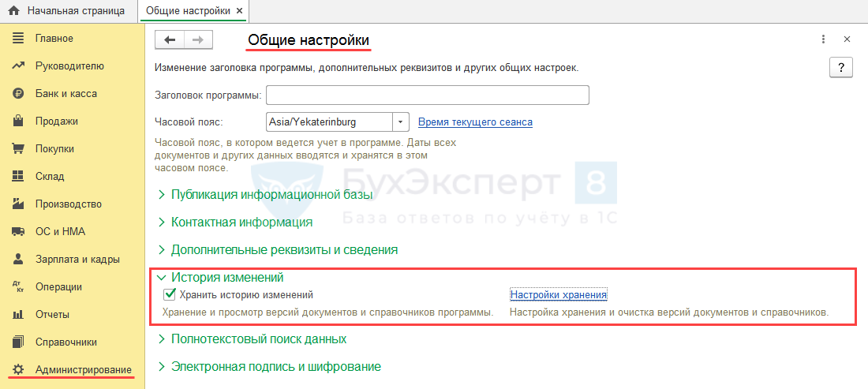Collapse the История изменений section

(227, 278)
